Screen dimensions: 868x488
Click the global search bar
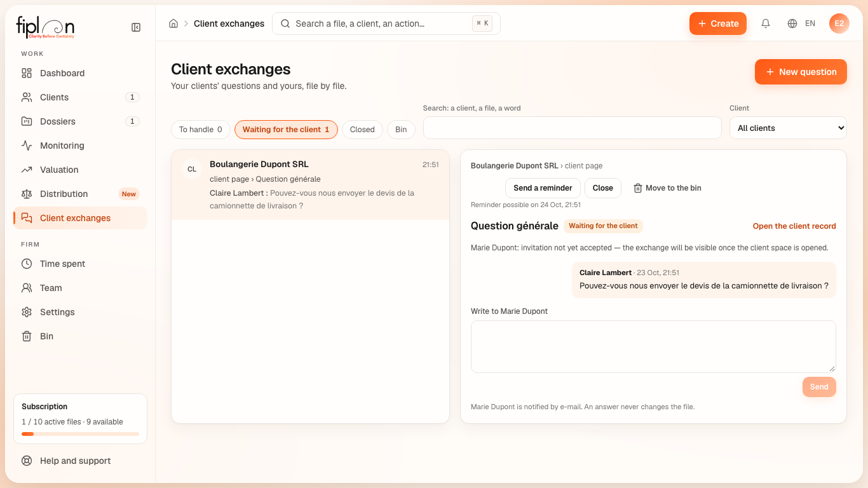coord(386,24)
